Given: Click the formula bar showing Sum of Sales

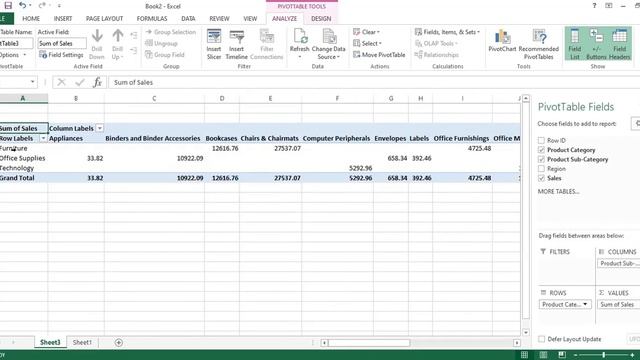Looking at the screenshot, I should (373, 82).
